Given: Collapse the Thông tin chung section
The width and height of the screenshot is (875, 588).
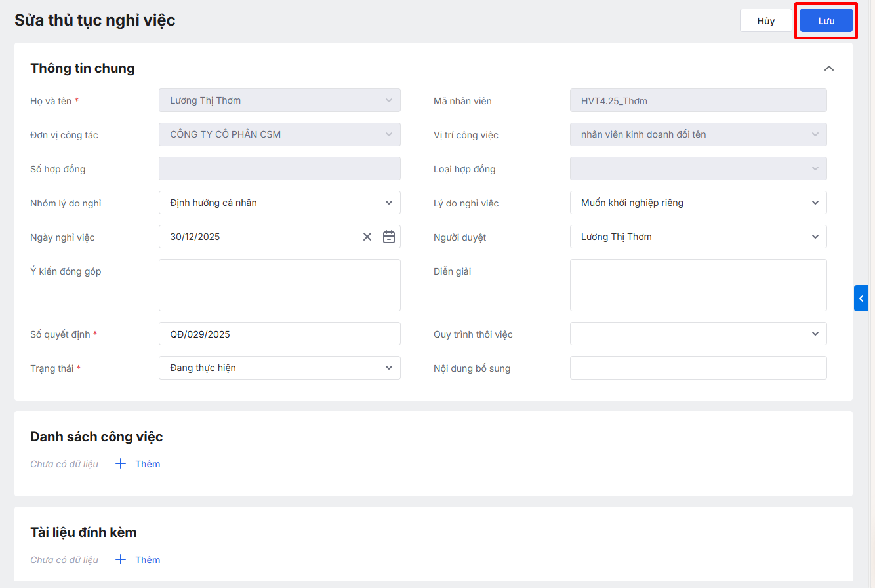Looking at the screenshot, I should coord(828,69).
